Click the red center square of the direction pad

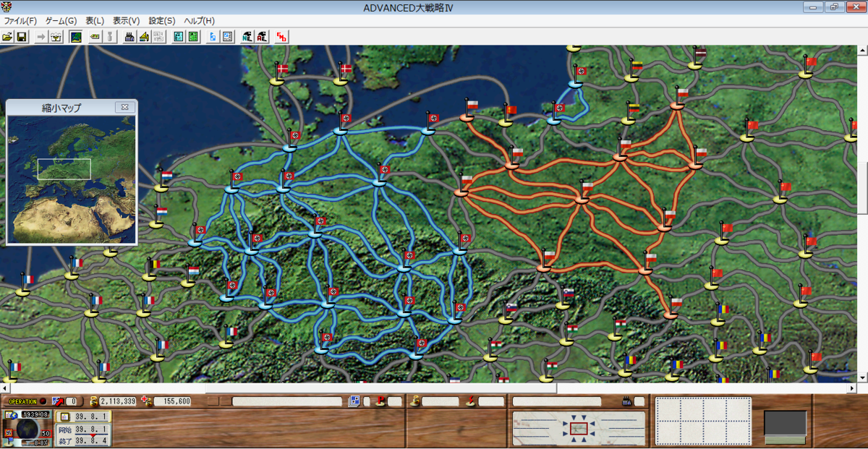[578, 429]
